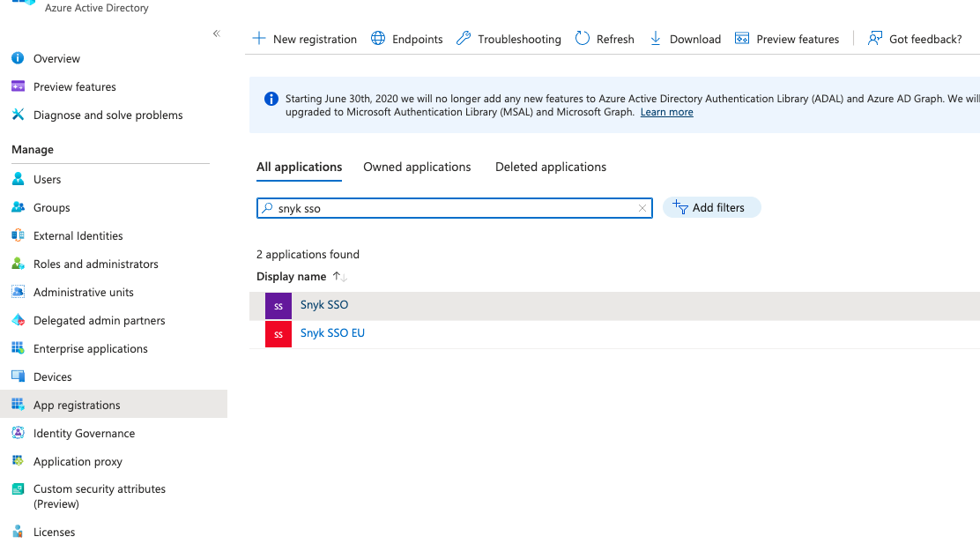This screenshot has height=544, width=980.
Task: Click the Enterprise applications icon
Action: [x=19, y=347]
